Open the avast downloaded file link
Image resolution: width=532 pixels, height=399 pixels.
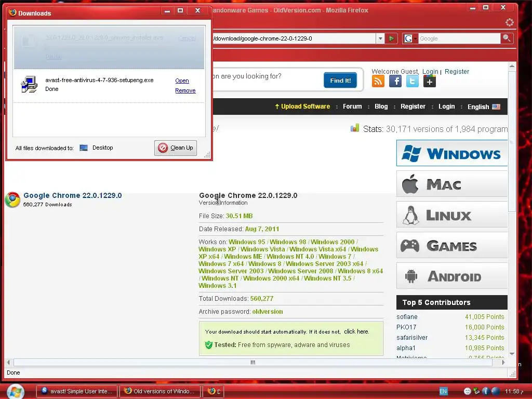point(182,81)
